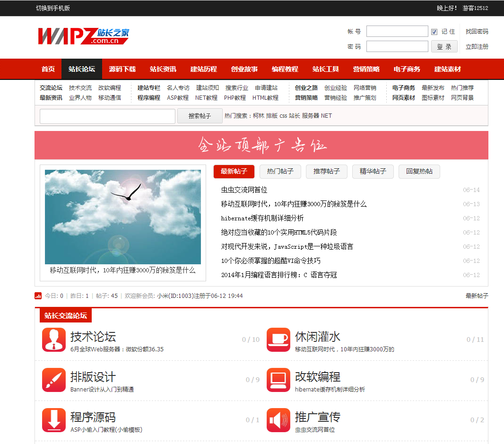
Task: Click the 全站顶部广告位 pink banner
Action: click(x=261, y=145)
